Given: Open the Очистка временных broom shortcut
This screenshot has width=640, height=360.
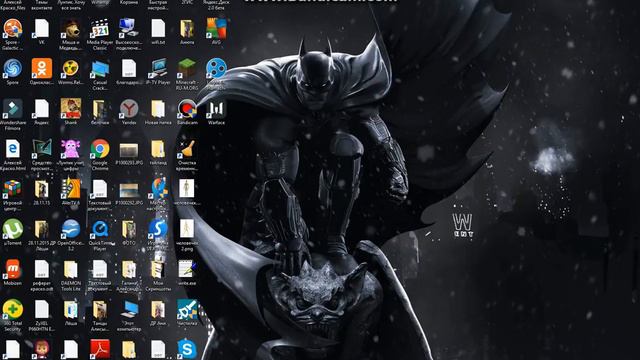Looking at the screenshot, I should (187, 149).
